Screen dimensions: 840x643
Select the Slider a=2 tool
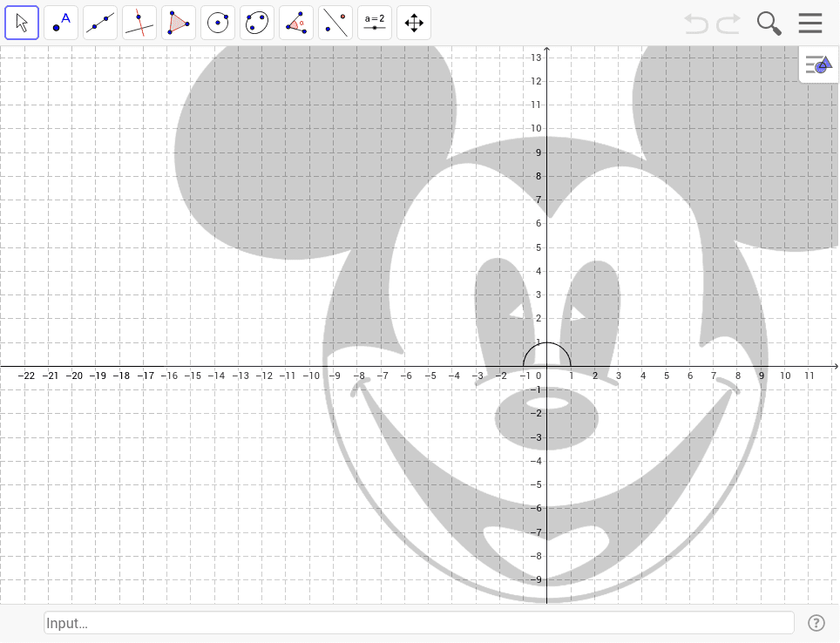(375, 23)
